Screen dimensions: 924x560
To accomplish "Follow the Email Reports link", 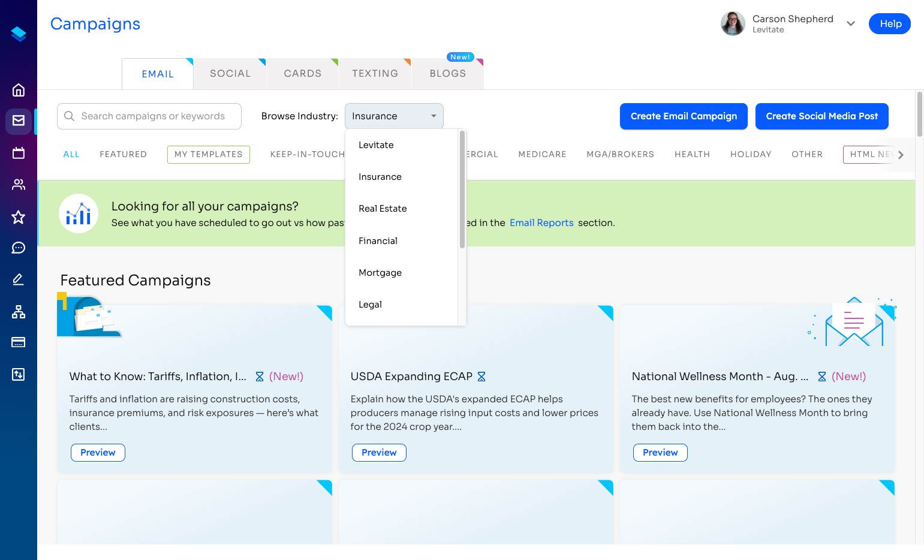I will point(541,223).
